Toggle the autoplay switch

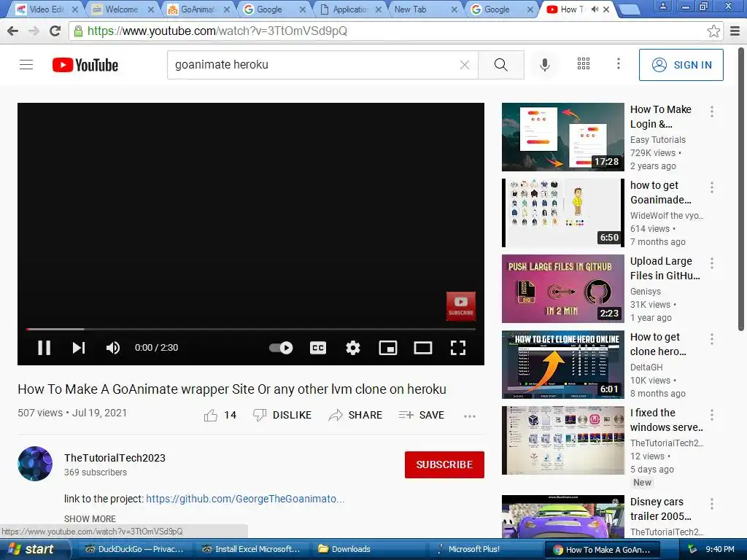[281, 348]
